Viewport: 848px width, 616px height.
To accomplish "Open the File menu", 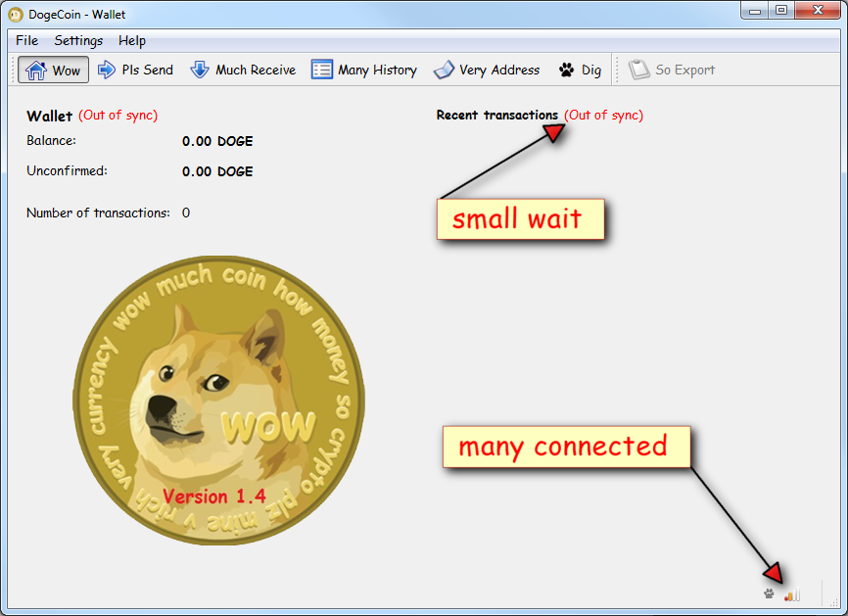I will [26, 40].
